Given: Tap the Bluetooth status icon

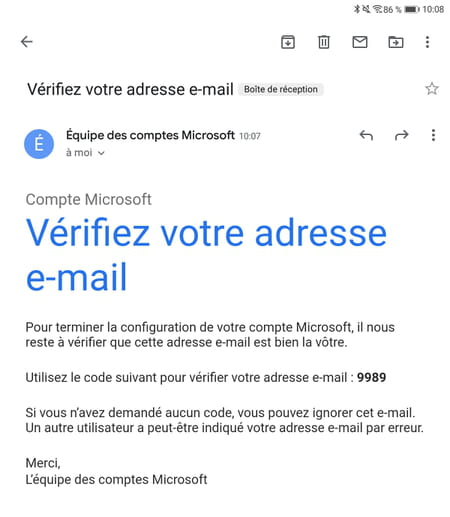Looking at the screenshot, I should pyautogui.click(x=357, y=9).
